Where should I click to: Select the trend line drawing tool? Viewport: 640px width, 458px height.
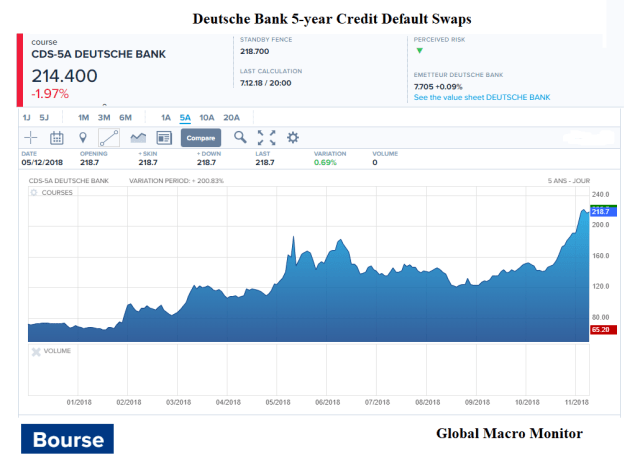coord(109,137)
